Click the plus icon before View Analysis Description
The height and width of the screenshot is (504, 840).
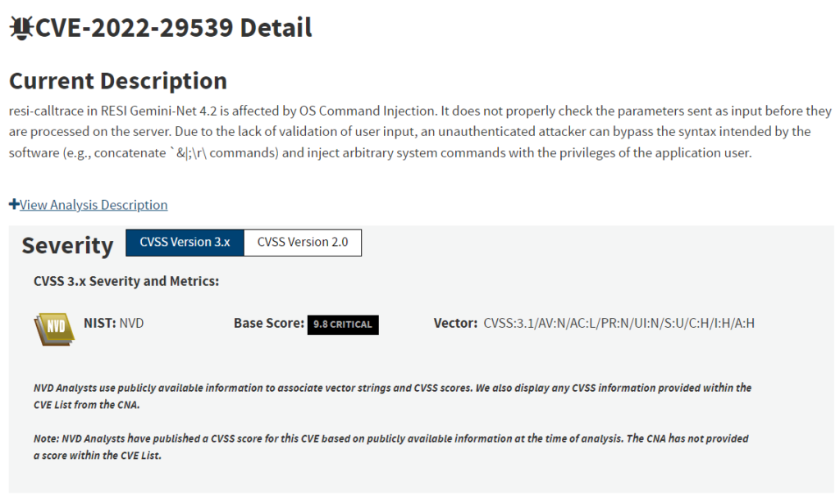click(14, 204)
